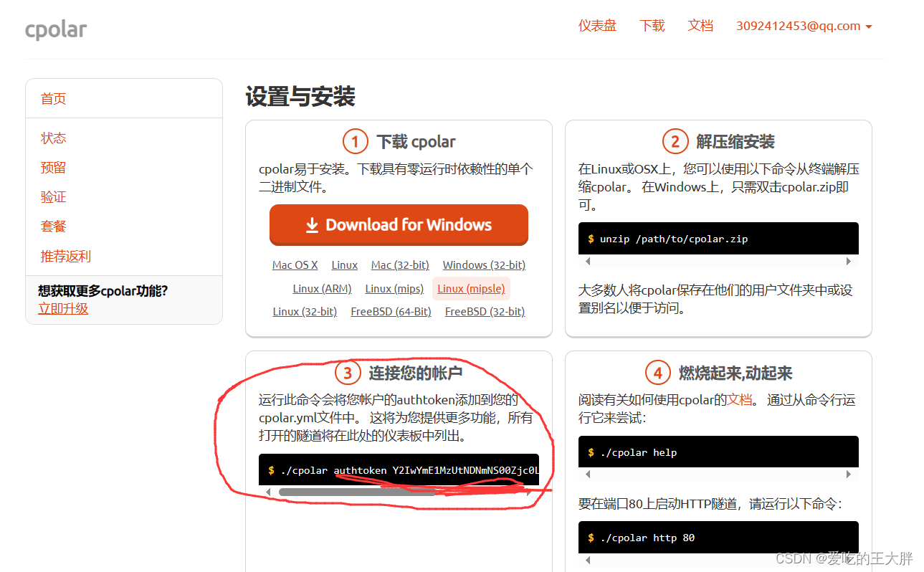Click the 首页 sidebar entry
Viewport: 924px width, 572px height.
[53, 98]
